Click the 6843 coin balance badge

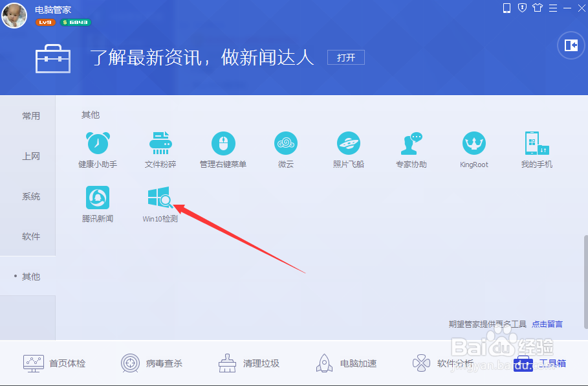[x=76, y=23]
